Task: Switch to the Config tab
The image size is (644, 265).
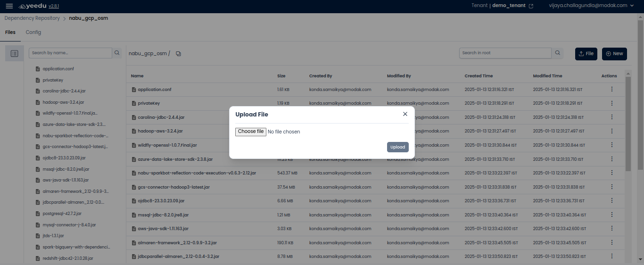Action: [x=33, y=33]
